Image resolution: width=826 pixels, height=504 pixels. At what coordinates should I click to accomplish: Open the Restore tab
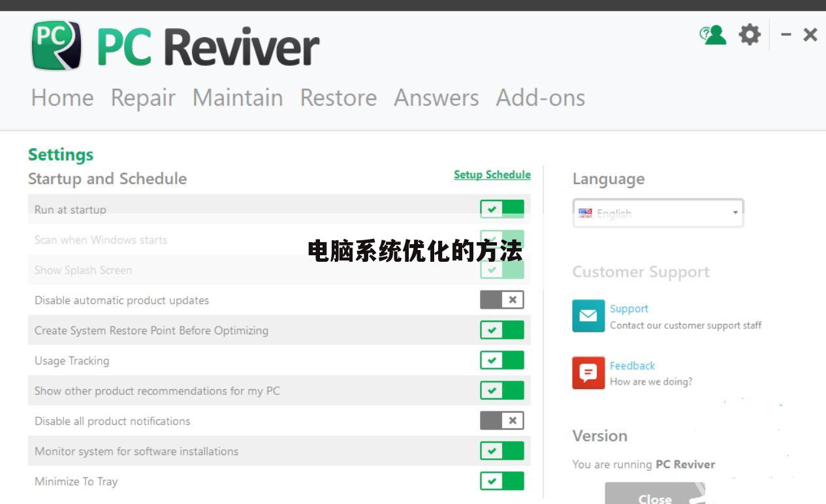[338, 98]
